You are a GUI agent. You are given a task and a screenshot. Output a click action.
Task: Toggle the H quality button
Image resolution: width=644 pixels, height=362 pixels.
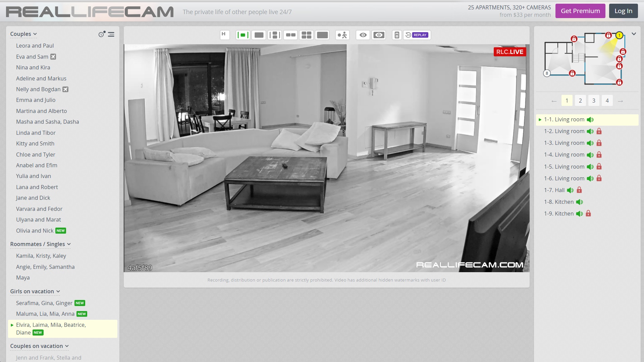pos(224,35)
